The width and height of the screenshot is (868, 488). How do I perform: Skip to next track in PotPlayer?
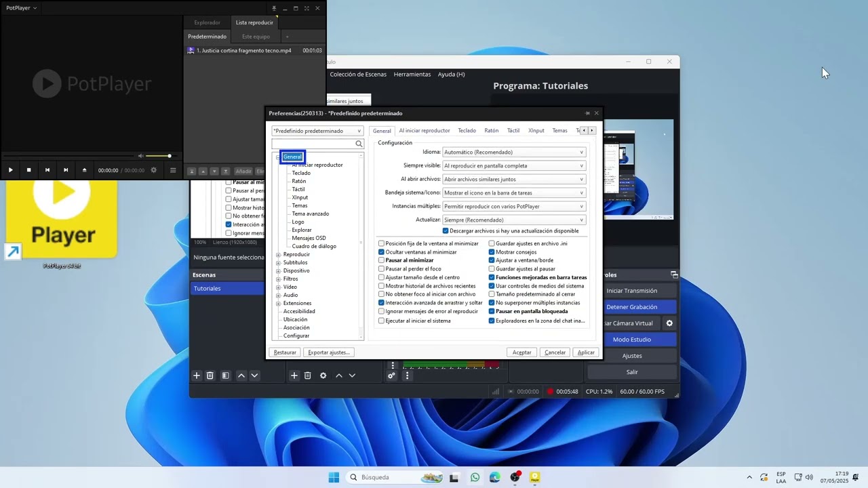[x=66, y=170]
